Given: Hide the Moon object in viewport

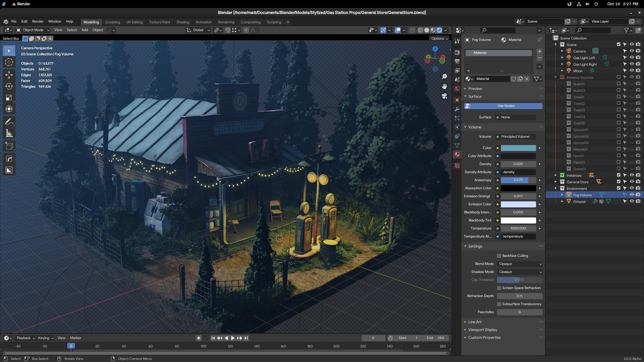Looking at the screenshot, I should (x=632, y=70).
